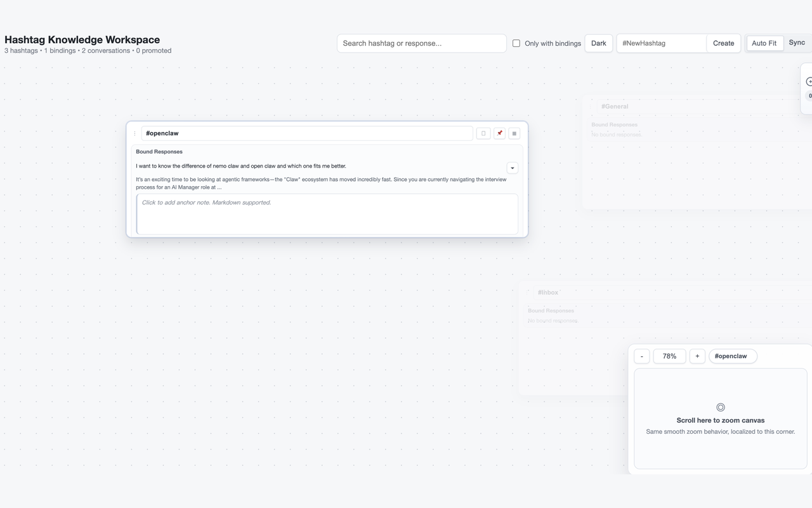Screen dimensions: 812x508
Task: Click the duplicate icon on the #openclaw card header
Action: pyautogui.click(x=483, y=133)
